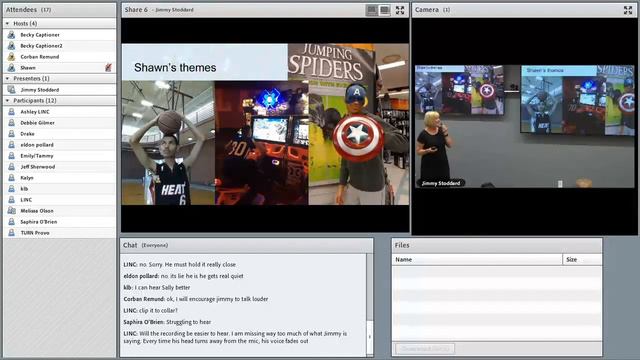640x360 pixels.
Task: Switch Share pod to second view mode
Action: pos(384,10)
